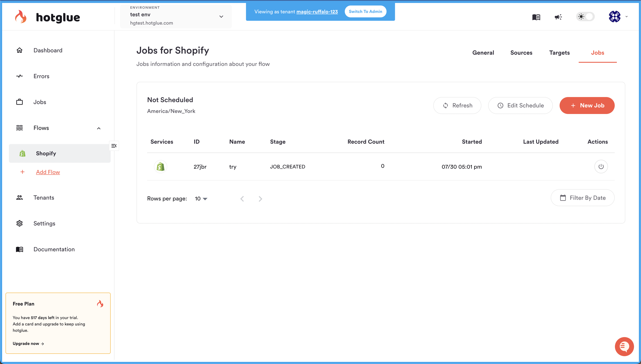Click the Errors pulse icon
The height and width of the screenshot is (364, 641).
pyautogui.click(x=20, y=76)
